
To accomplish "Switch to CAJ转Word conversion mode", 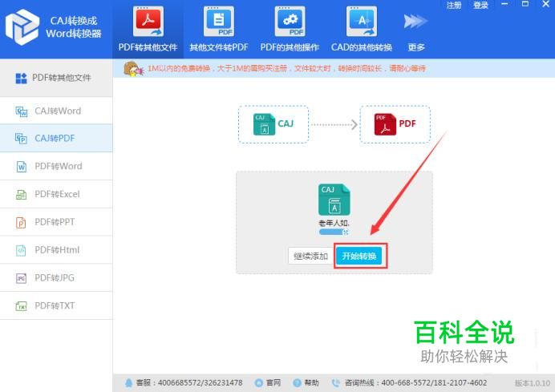I will pyautogui.click(x=56, y=111).
